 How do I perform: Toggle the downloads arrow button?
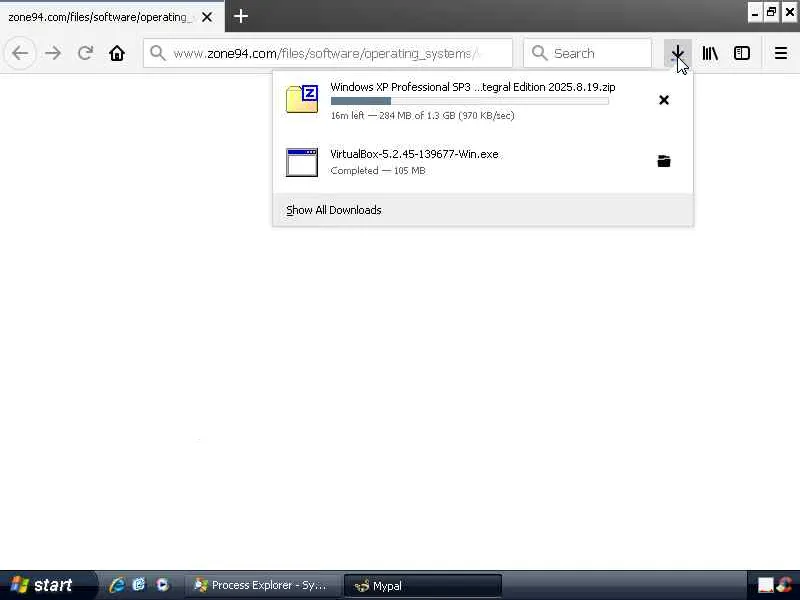click(x=678, y=53)
